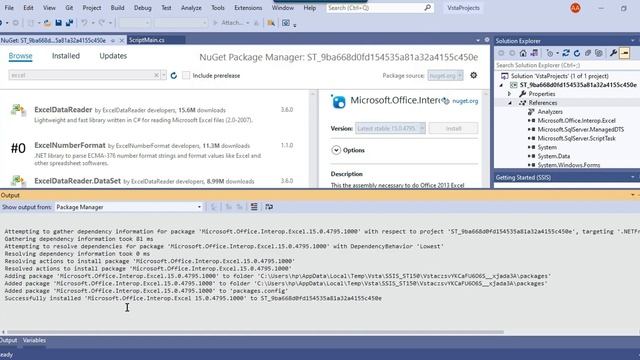Open the Git menu
The image size is (640, 360).
pos(69,8)
